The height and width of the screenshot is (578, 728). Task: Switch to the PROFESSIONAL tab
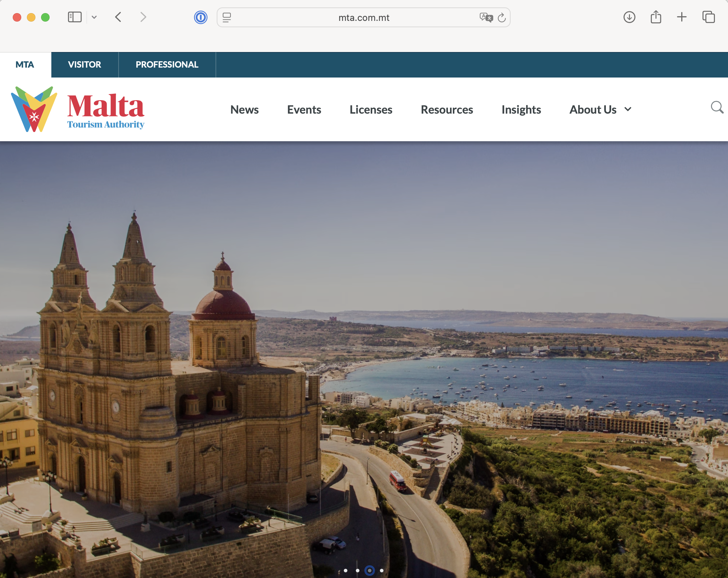[167, 65]
